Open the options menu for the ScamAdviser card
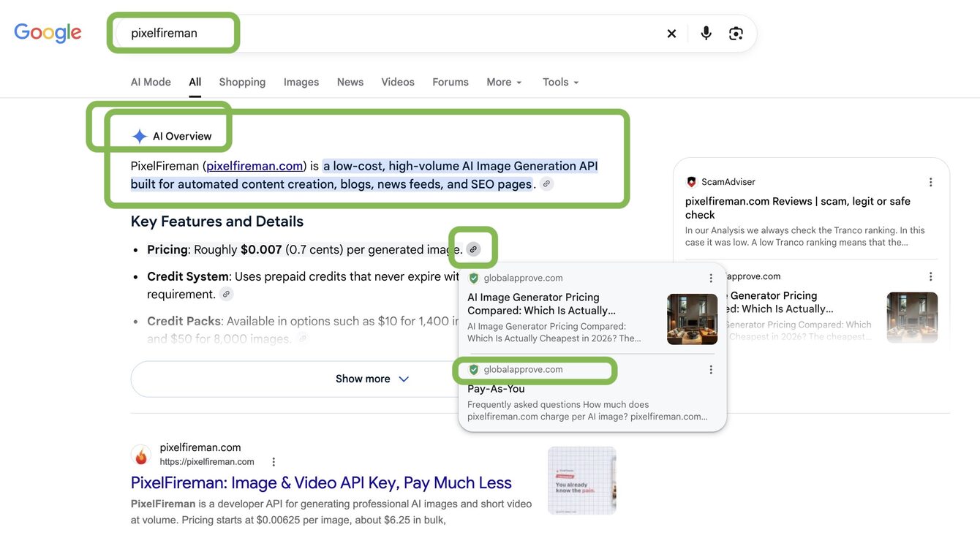The image size is (980, 538). pos(930,182)
